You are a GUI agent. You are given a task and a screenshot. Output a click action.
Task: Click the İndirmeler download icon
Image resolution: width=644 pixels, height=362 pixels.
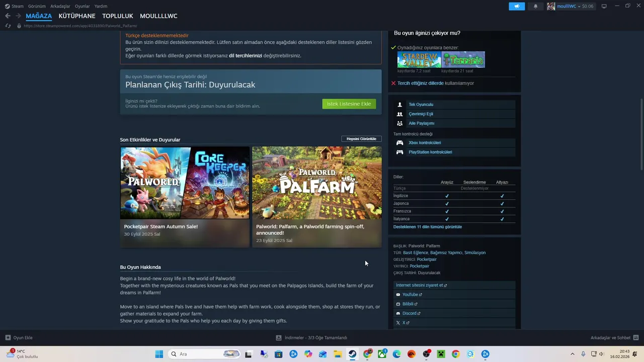[x=279, y=338]
